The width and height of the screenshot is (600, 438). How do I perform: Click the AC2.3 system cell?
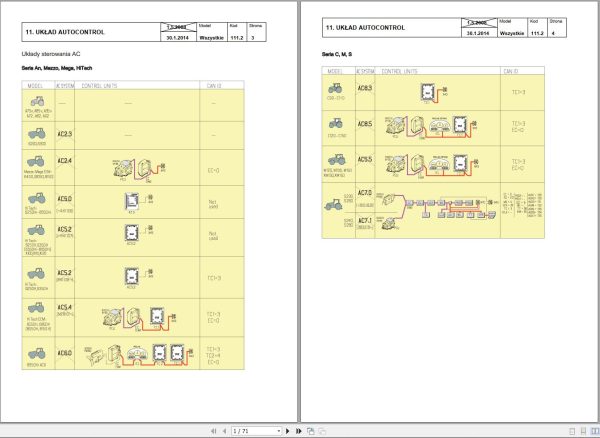pos(65,134)
